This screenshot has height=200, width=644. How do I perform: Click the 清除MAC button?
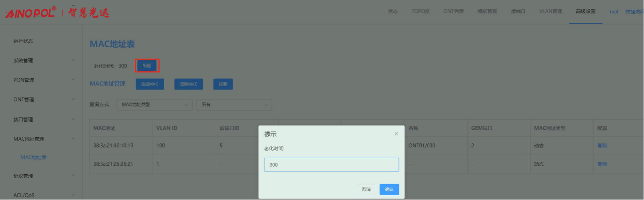[x=189, y=84]
